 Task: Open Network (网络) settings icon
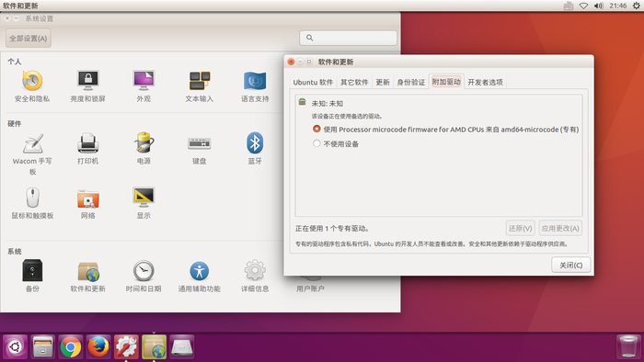pyautogui.click(x=88, y=198)
